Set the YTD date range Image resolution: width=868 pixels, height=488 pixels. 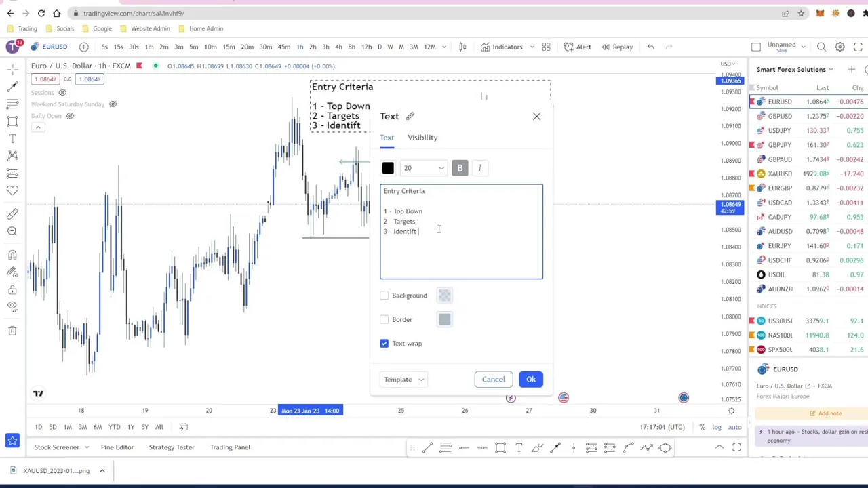[114, 427]
